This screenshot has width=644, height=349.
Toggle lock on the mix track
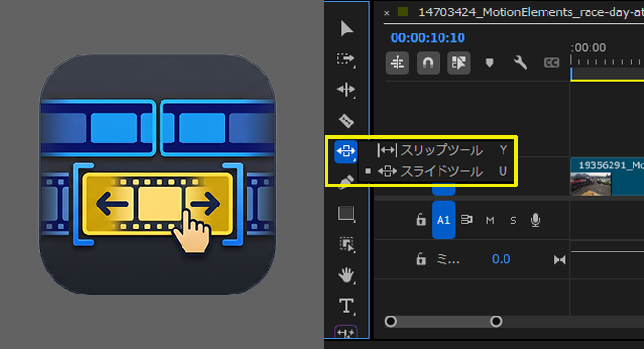pos(420,259)
